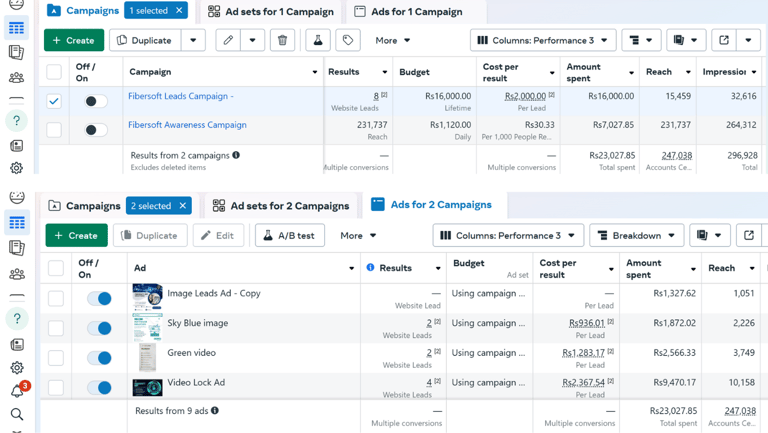Click the flask A/B test icon in top toolbar

tap(318, 40)
